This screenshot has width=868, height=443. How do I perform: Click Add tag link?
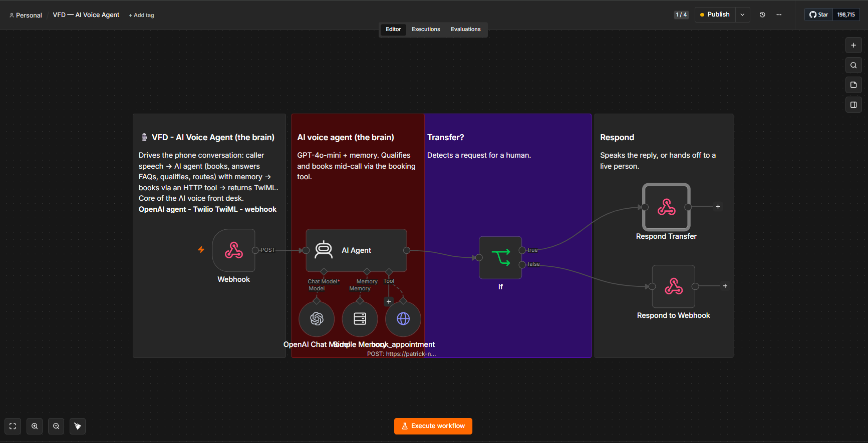(142, 15)
